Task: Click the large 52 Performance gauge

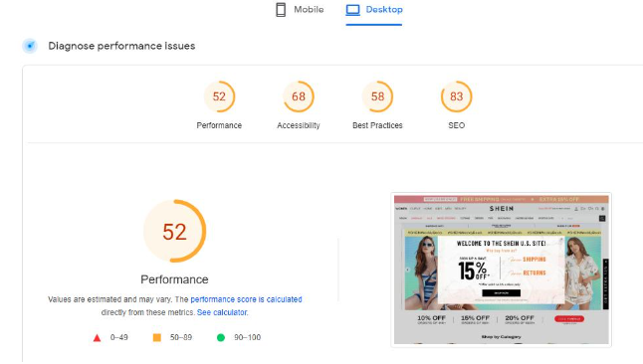Action: tap(175, 231)
